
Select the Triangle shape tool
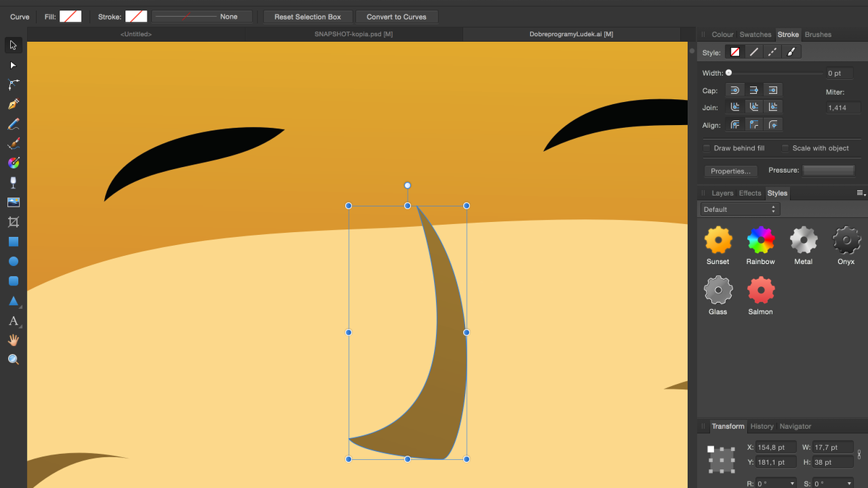click(x=13, y=301)
